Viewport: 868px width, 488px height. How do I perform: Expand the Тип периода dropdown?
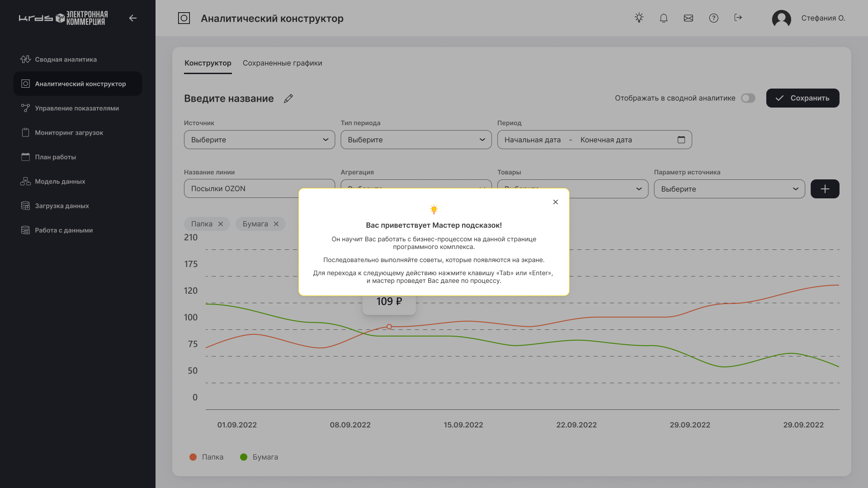[x=416, y=140]
